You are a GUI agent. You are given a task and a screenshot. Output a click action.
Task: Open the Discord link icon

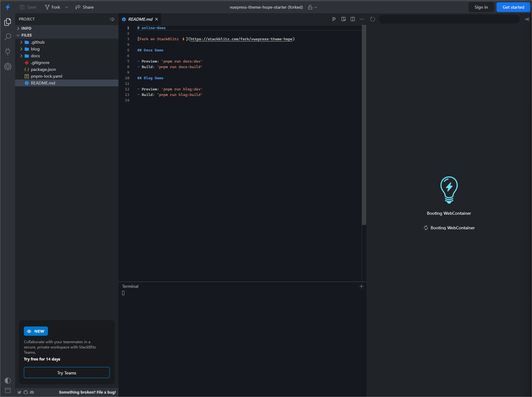32,392
